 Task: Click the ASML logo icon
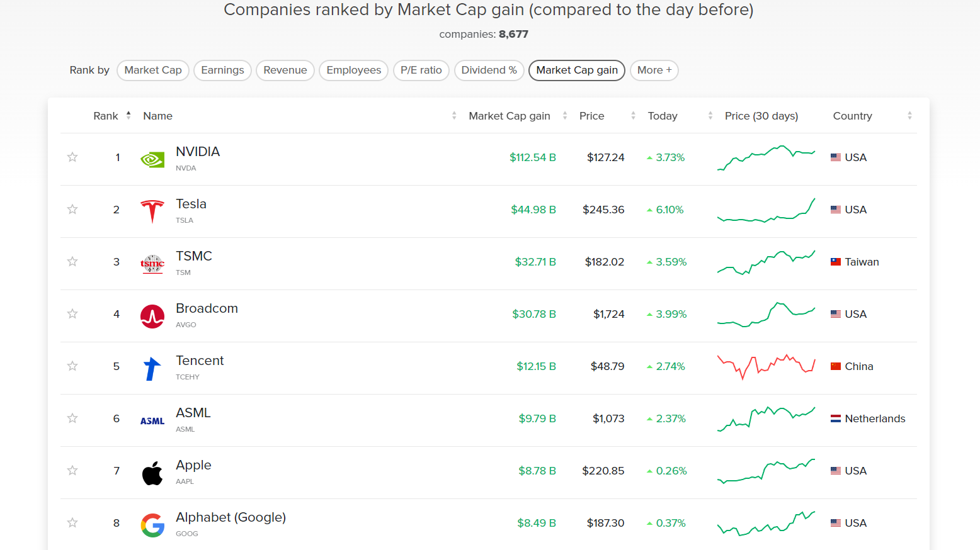tap(152, 421)
